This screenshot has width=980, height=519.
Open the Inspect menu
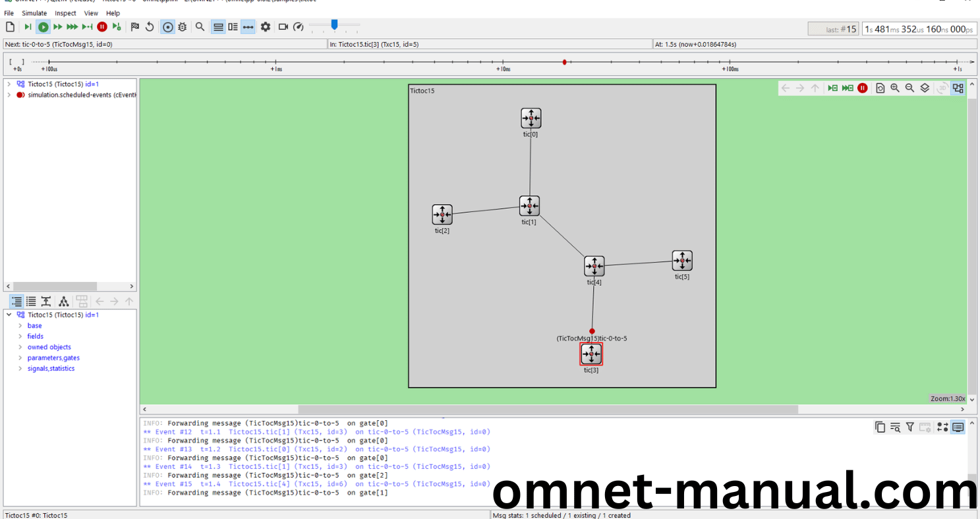[x=65, y=13]
